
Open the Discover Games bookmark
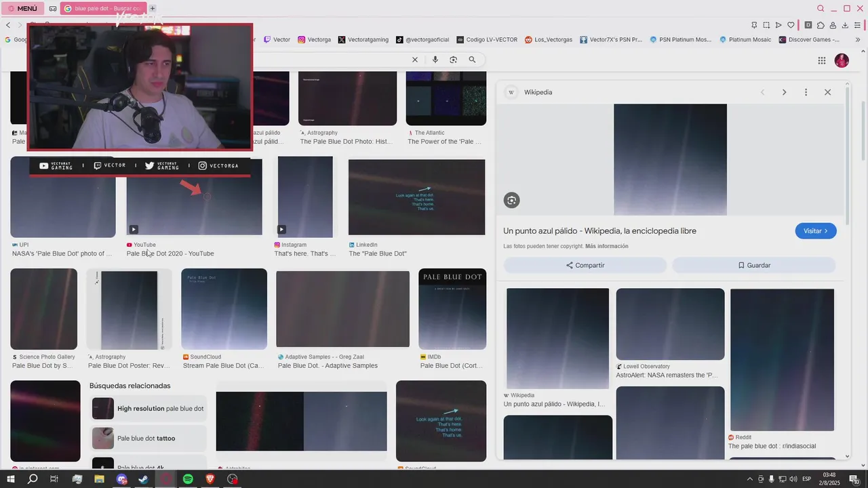(810, 39)
